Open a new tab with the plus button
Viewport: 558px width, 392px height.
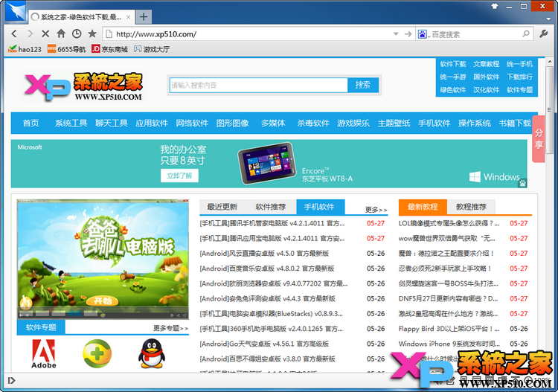[x=144, y=16]
